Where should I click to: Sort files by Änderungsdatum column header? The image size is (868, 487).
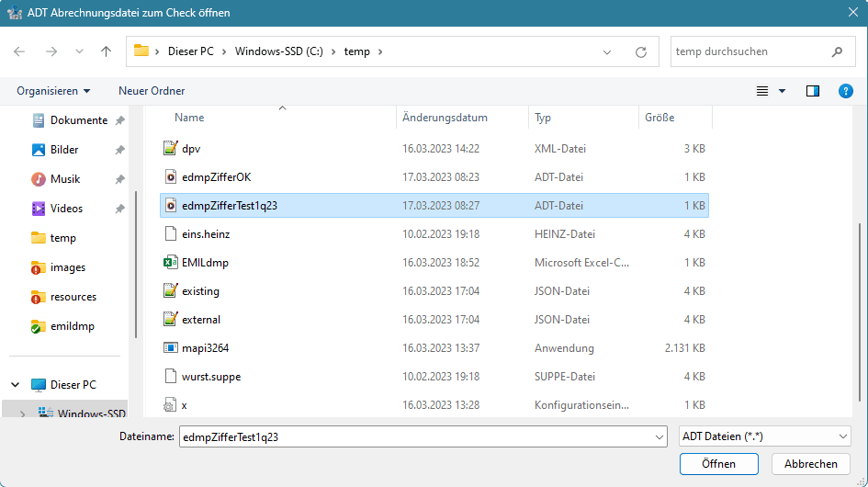[x=445, y=118]
